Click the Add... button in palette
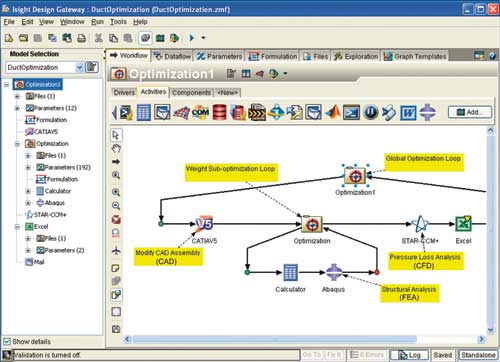This screenshot has width=500, height=362. [x=470, y=112]
